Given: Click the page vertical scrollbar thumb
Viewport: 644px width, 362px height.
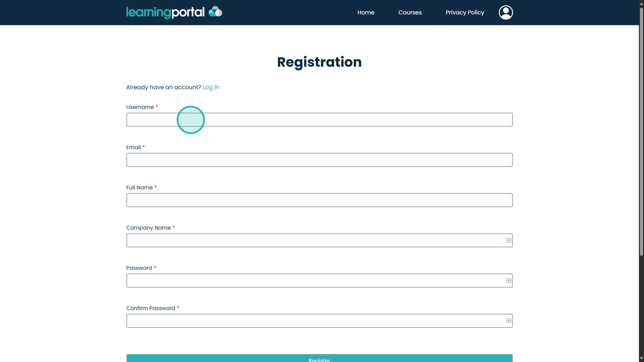Looking at the screenshot, I should pos(642,132).
